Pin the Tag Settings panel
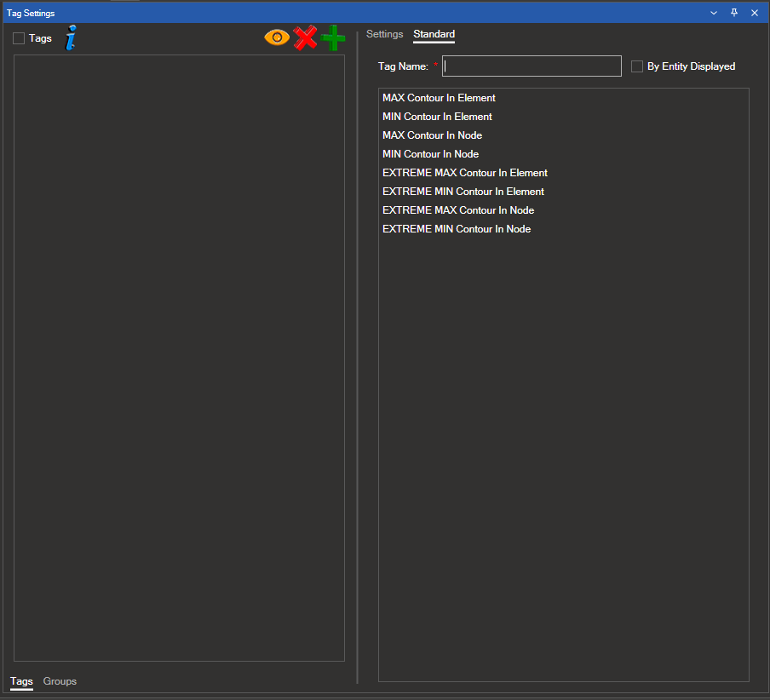Viewport: 770px width, 700px height. point(734,13)
